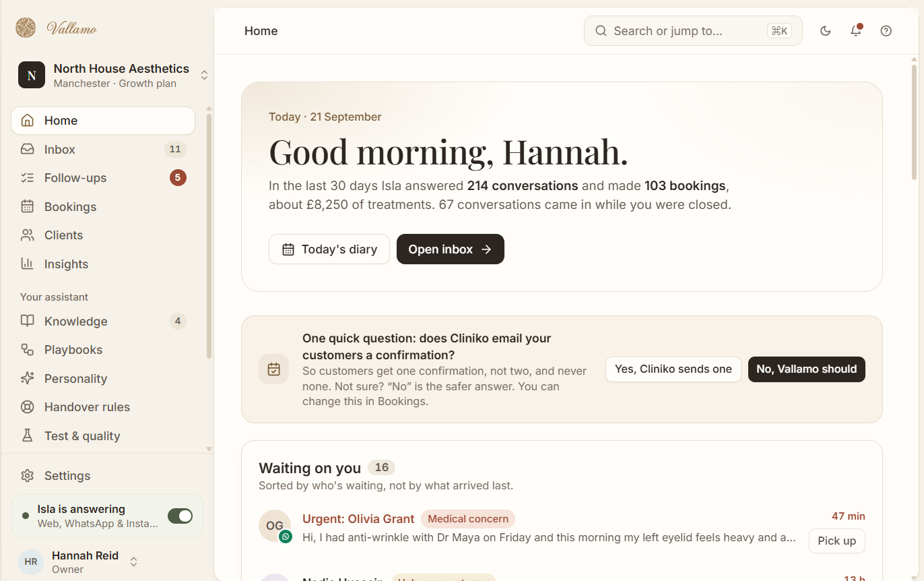Screen dimensions: 924x581
Task: Open the Hannah Reid account menu chevron
Action: point(133,561)
